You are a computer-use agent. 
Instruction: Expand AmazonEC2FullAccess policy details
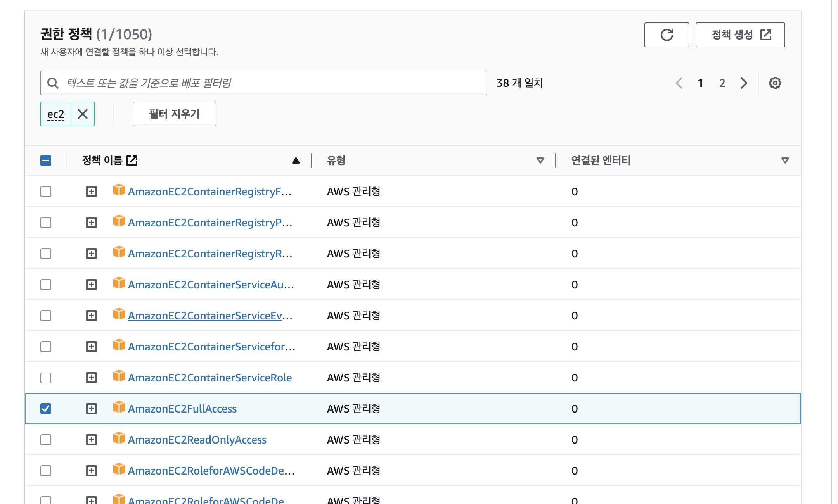click(92, 409)
